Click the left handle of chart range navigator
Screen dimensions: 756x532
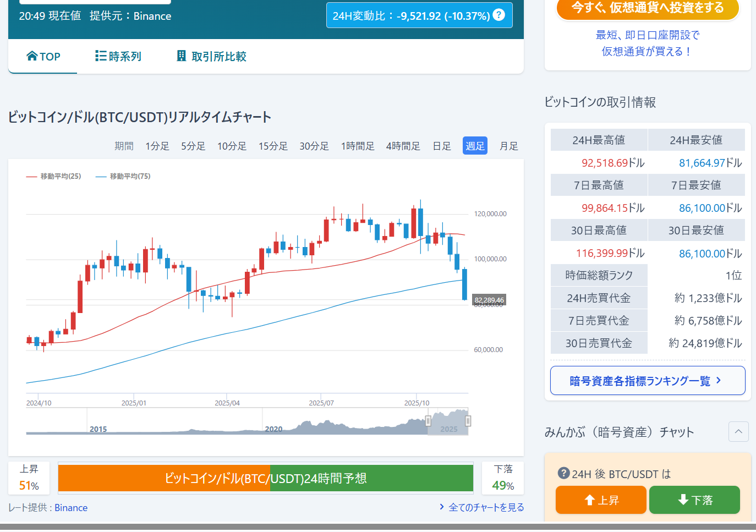pyautogui.click(x=428, y=421)
